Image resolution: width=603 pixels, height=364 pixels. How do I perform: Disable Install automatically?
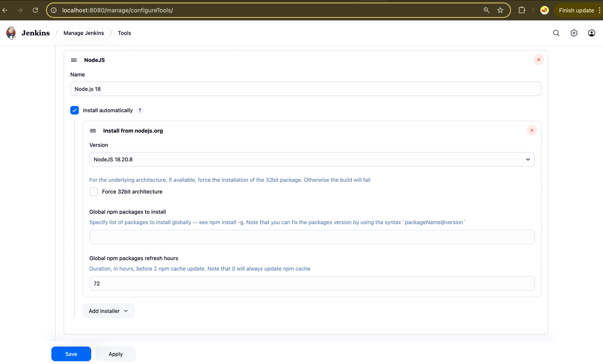point(75,110)
